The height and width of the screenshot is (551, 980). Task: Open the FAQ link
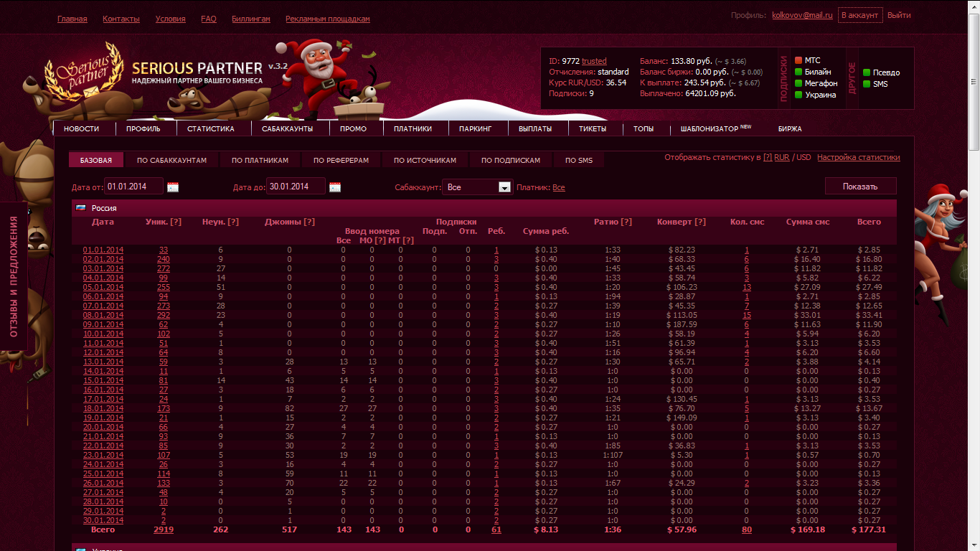[x=209, y=19]
